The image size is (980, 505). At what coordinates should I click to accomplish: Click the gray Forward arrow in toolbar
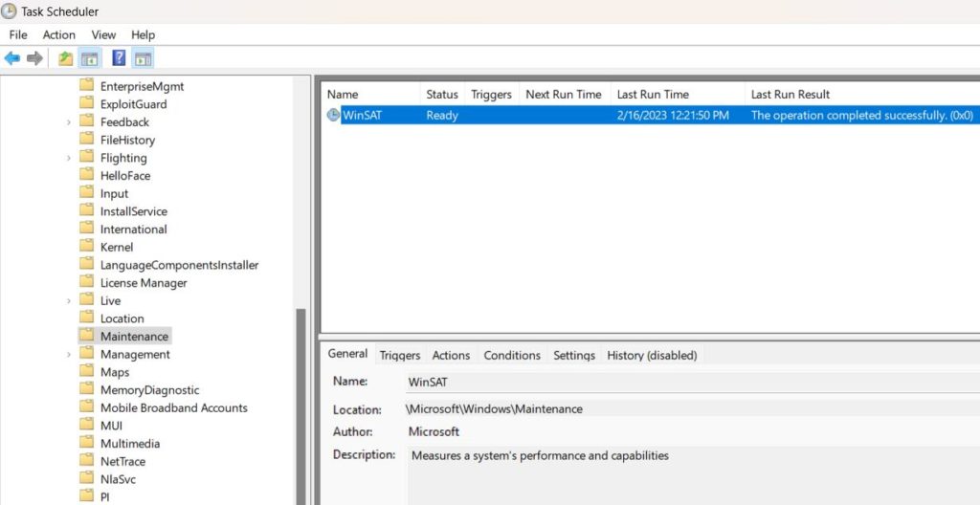(x=35, y=58)
